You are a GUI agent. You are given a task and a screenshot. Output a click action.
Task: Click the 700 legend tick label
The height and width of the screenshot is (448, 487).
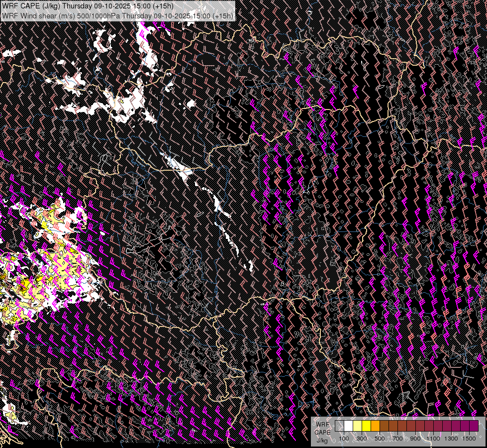coord(397,439)
